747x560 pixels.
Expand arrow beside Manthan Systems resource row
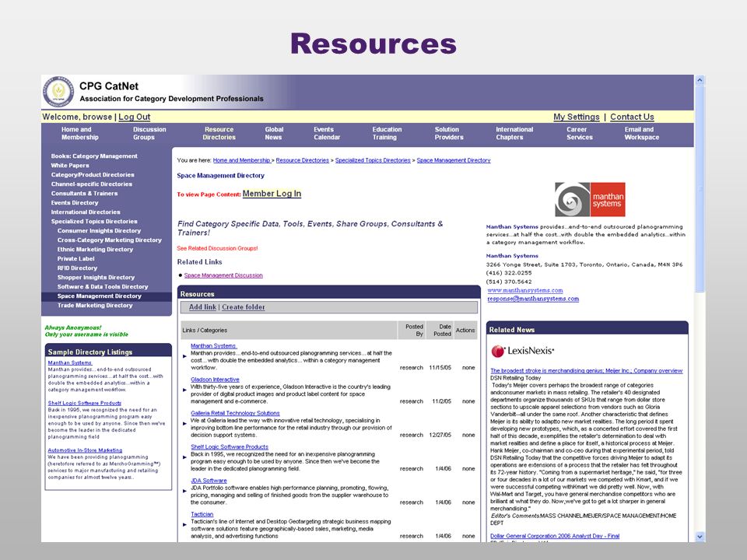point(185,356)
